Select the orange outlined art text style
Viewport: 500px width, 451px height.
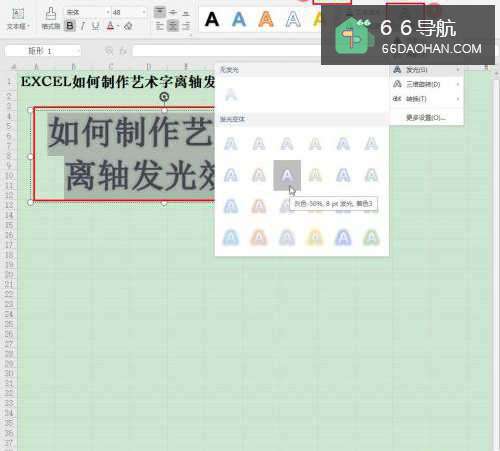coord(266,19)
